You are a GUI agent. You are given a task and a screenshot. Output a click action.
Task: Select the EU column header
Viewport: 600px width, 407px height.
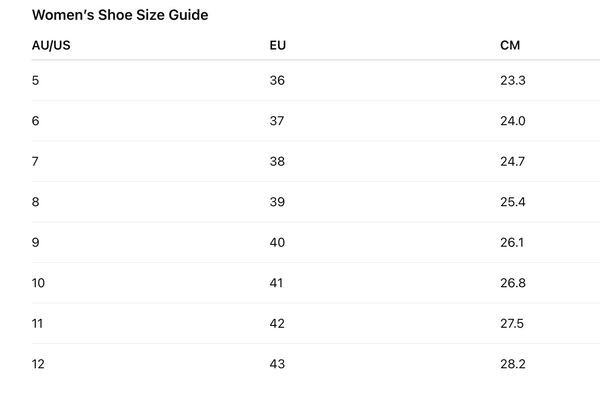277,45
